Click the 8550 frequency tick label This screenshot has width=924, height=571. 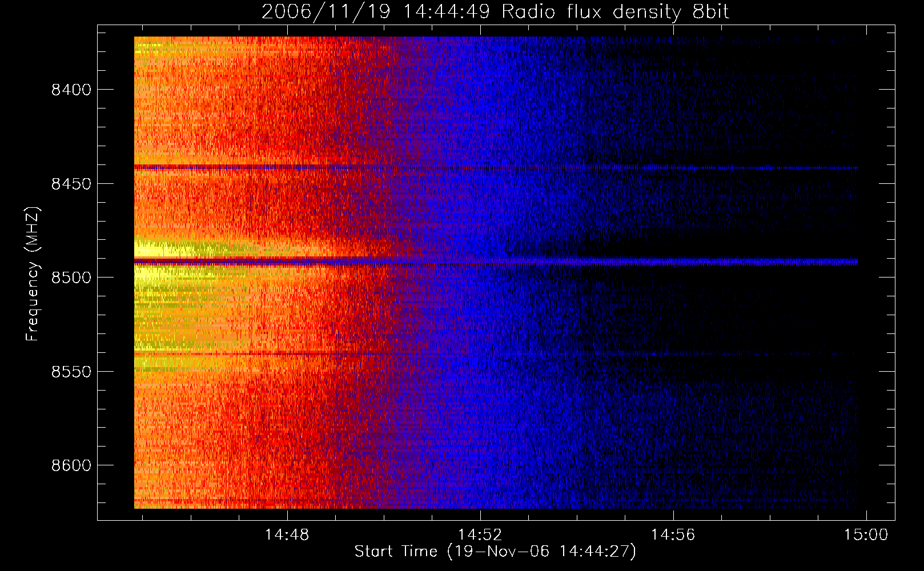point(71,372)
